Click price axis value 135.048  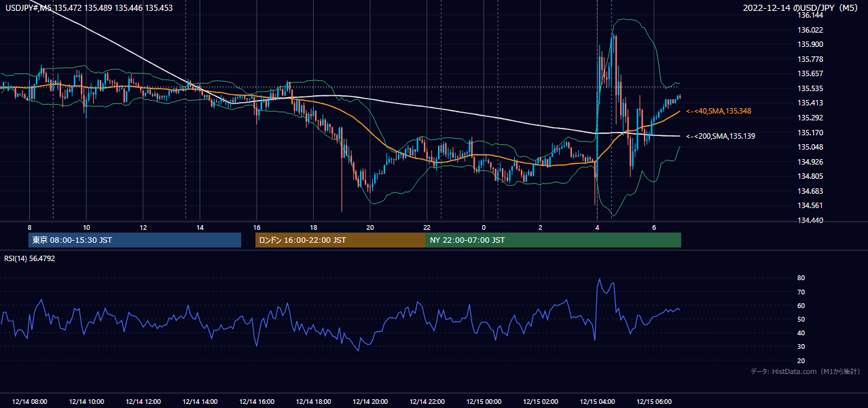(810, 147)
